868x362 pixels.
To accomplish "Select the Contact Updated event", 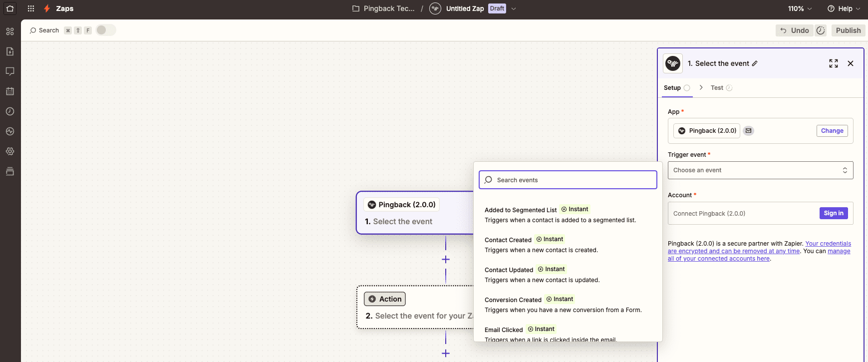I will click(x=568, y=275).
